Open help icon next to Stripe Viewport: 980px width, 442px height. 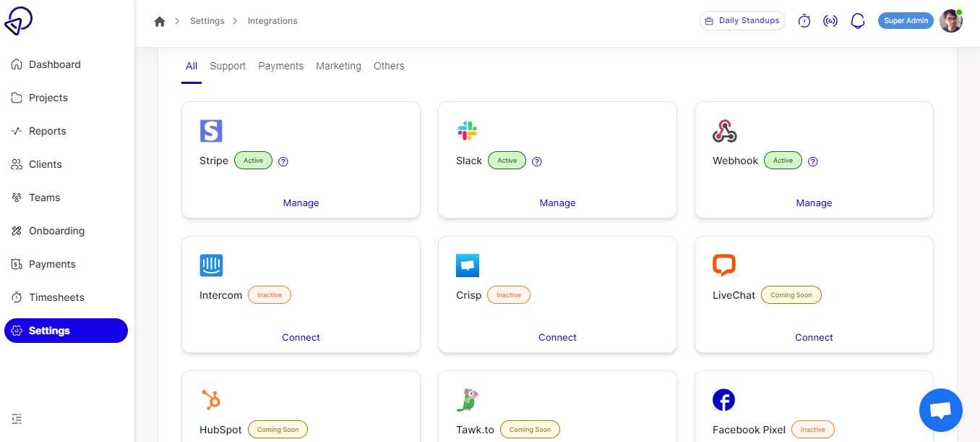[x=283, y=161]
